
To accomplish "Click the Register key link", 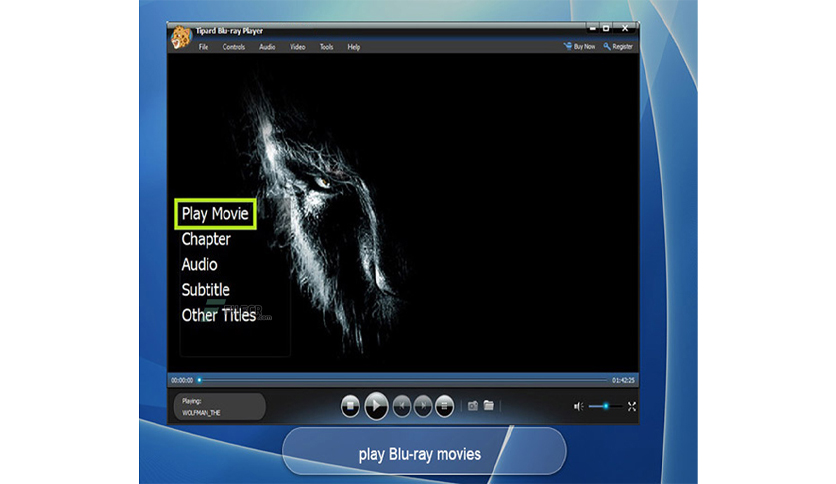I will [618, 46].
